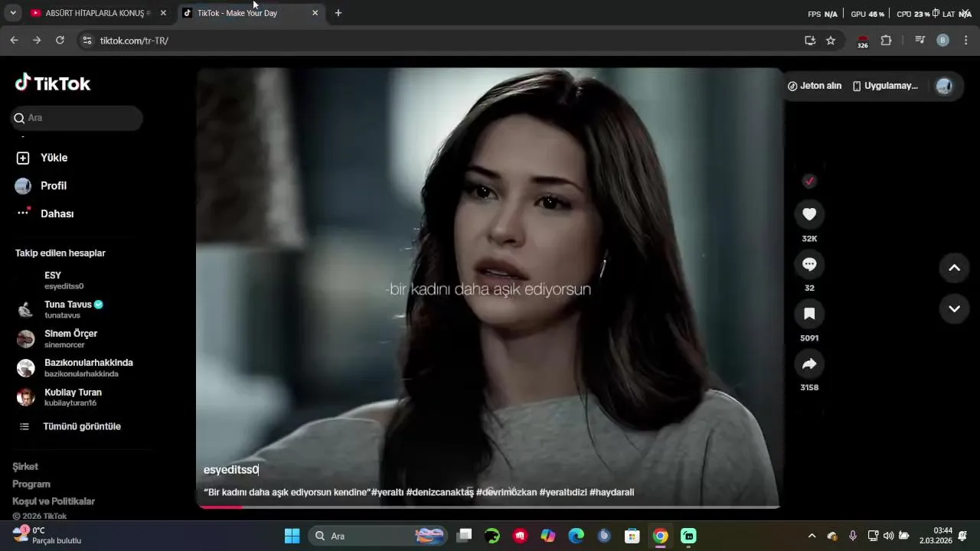Open the Windows Start menu
Image resolution: width=980 pixels, height=551 pixels.
tap(292, 536)
